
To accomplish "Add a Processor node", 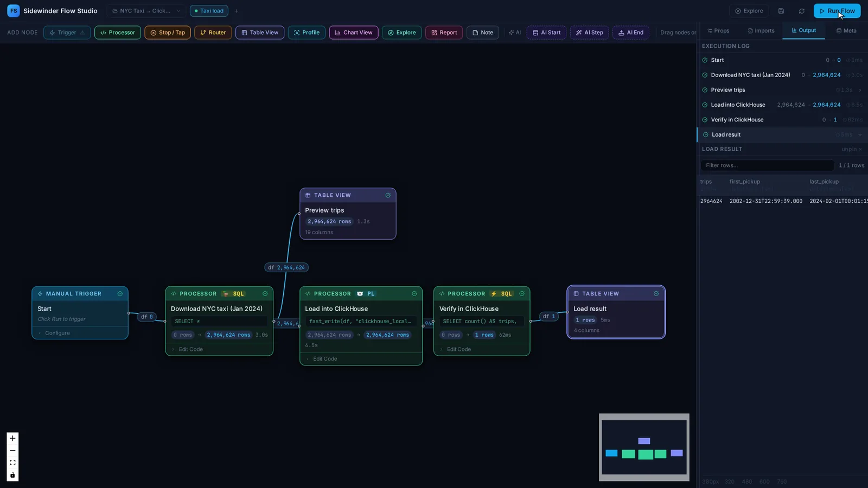I will (x=118, y=33).
